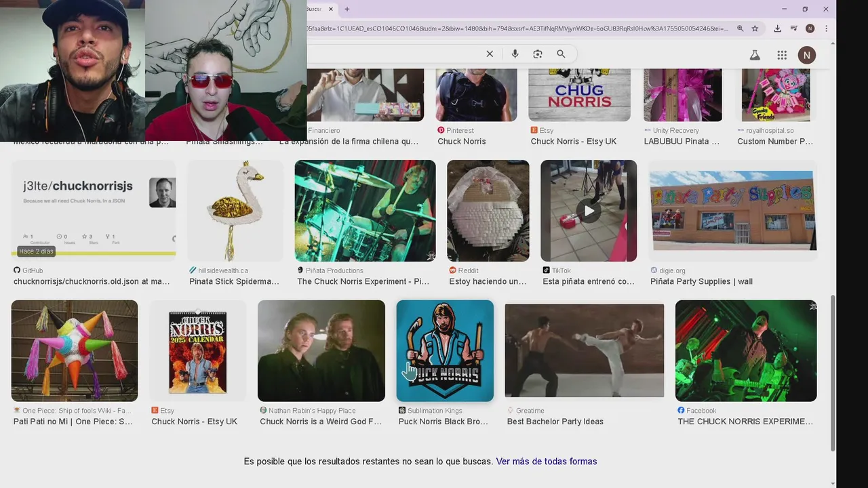The width and height of the screenshot is (868, 488).
Task: Open Chrome three-dot menu
Action: [826, 28]
